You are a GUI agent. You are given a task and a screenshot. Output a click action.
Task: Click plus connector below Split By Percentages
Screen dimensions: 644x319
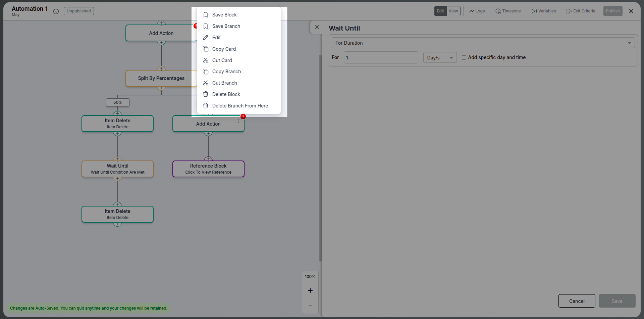(x=161, y=88)
